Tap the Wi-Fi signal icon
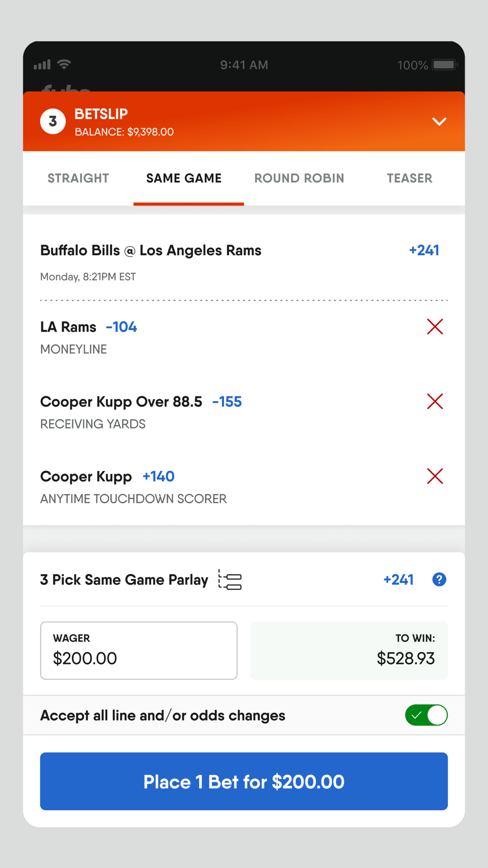 point(64,64)
